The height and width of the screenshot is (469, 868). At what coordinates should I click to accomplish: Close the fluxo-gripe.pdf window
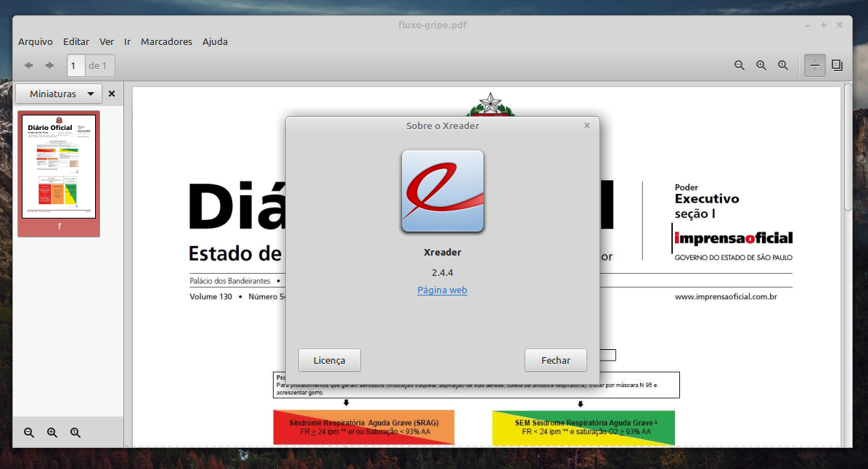tap(840, 25)
